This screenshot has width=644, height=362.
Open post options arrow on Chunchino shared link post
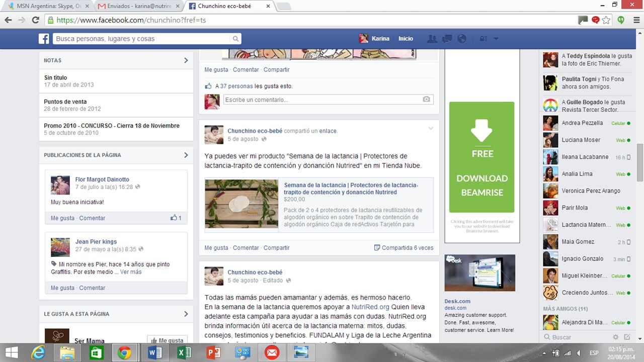(x=431, y=129)
